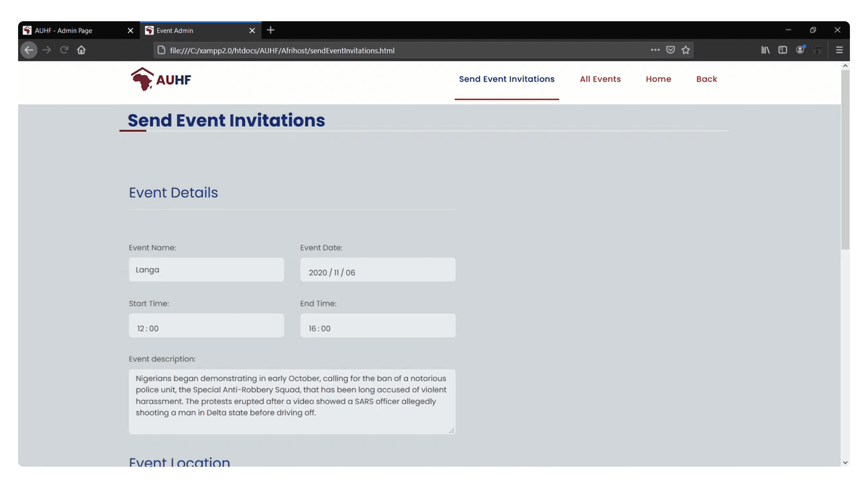
Task: Click the Event description: label
Action: tap(162, 359)
